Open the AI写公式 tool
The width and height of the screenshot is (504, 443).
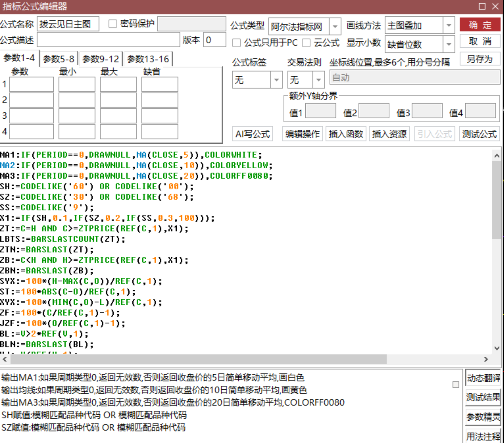(x=253, y=134)
